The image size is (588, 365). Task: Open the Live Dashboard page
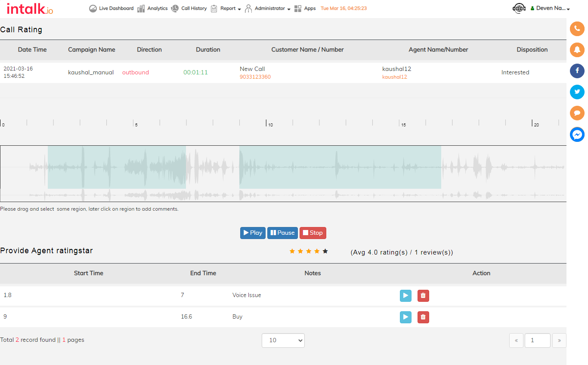coord(111,9)
